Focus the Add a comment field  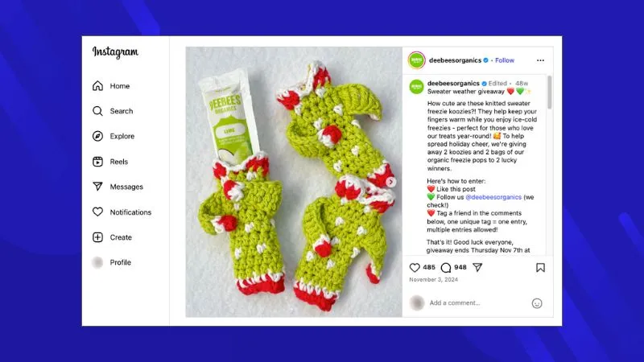pos(478,303)
